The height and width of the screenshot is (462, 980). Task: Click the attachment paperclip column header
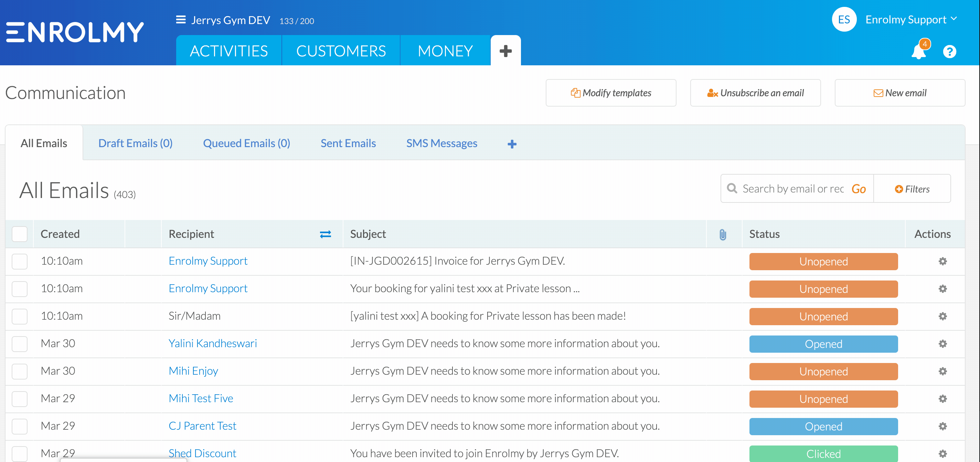click(723, 234)
